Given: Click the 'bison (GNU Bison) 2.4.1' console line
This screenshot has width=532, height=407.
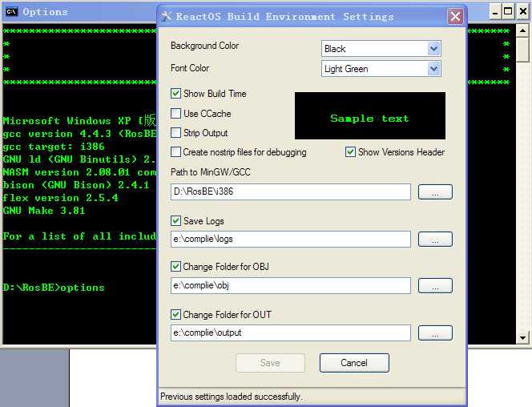Looking at the screenshot, I should [x=76, y=185].
